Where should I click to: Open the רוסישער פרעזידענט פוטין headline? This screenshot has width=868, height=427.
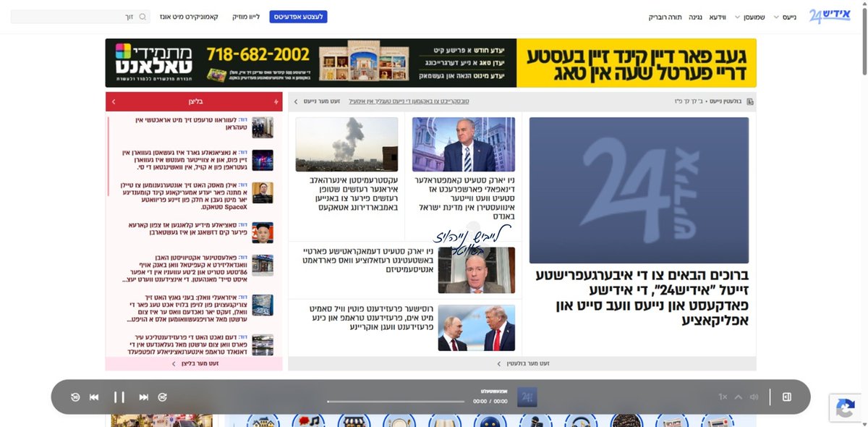tap(370, 318)
